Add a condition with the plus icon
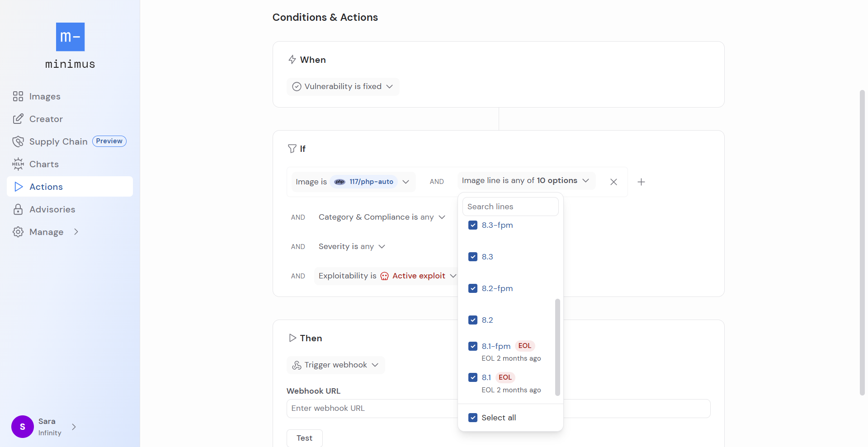The width and height of the screenshot is (868, 447). click(x=641, y=182)
